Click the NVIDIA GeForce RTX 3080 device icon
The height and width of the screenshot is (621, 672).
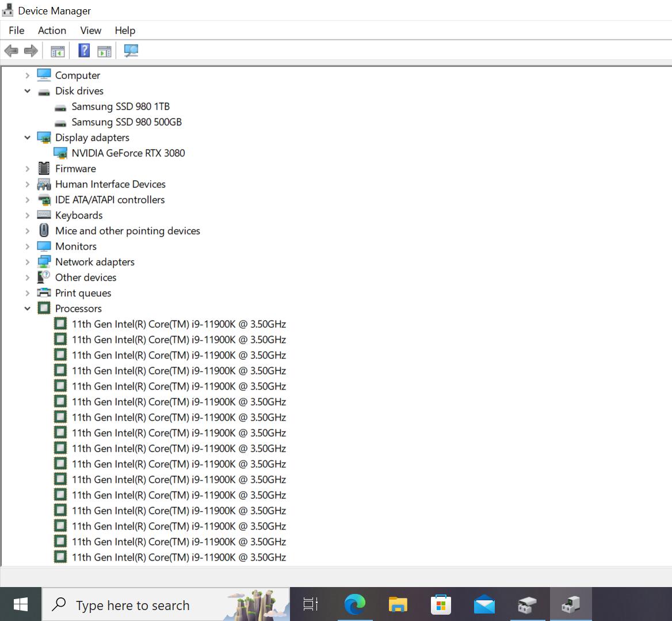click(x=60, y=153)
